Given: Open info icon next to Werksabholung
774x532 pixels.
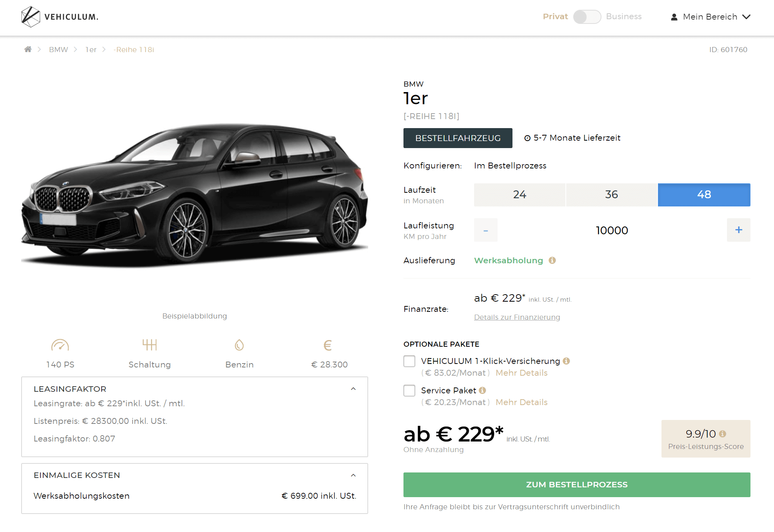Looking at the screenshot, I should click(x=552, y=261).
